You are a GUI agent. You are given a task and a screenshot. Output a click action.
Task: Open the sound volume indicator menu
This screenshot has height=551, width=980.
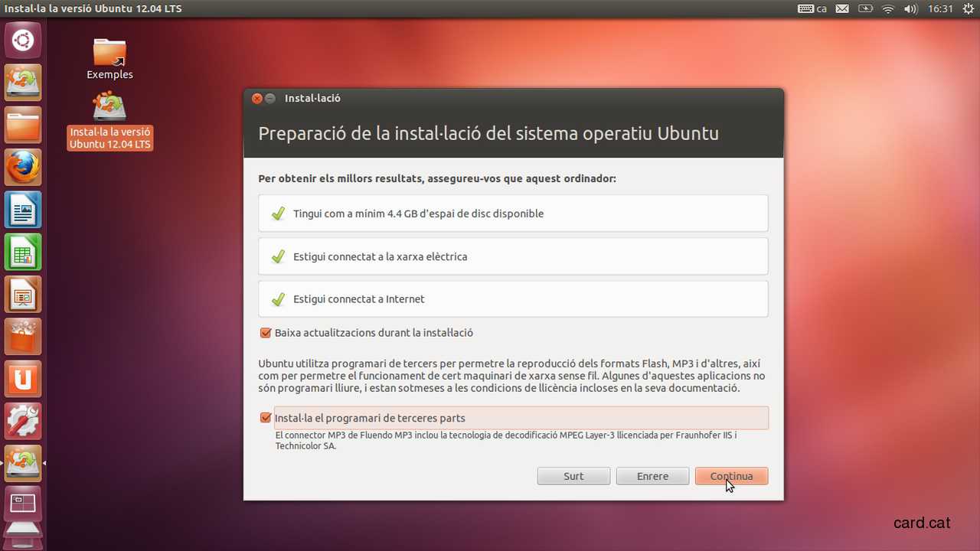click(910, 9)
